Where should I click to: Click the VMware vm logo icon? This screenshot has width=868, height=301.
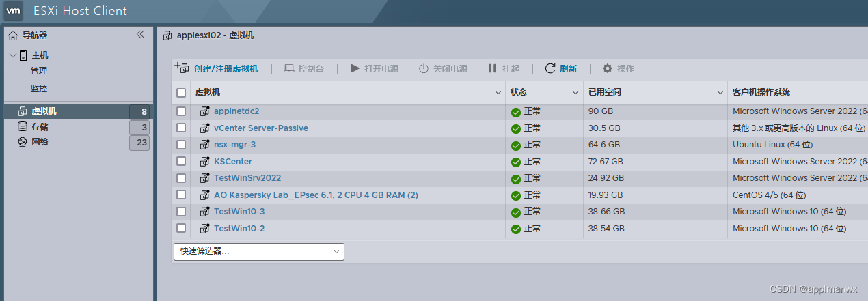14,11
